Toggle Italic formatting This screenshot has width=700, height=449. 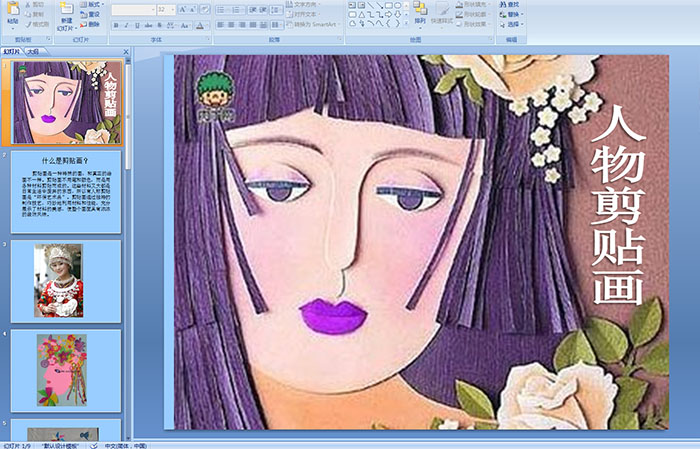[x=127, y=25]
